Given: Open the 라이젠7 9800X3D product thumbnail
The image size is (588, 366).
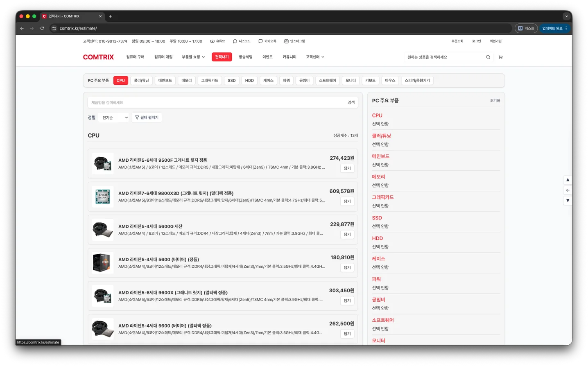Looking at the screenshot, I should [x=102, y=197].
